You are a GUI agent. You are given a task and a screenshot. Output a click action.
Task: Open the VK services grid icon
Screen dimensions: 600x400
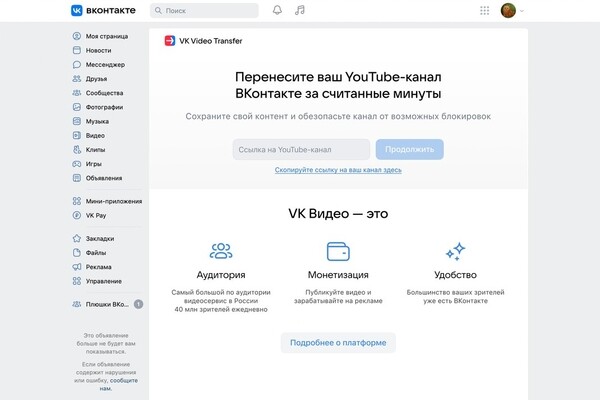point(484,10)
